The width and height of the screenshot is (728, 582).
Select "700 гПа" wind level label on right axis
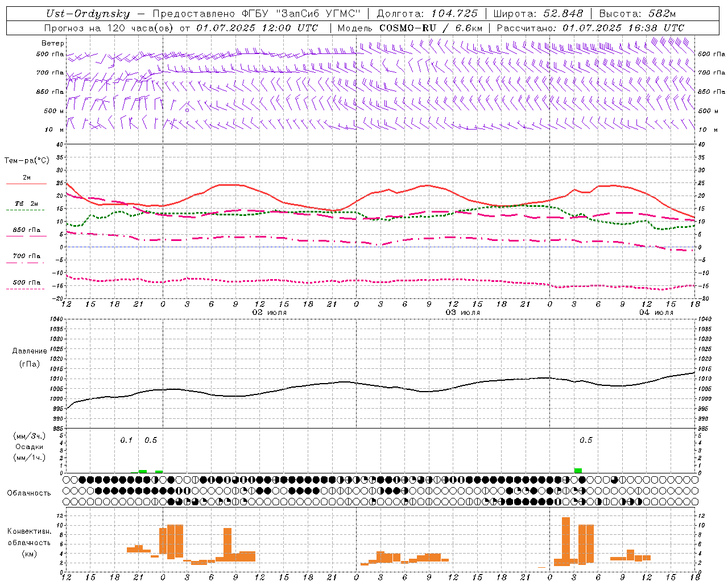(x=712, y=73)
